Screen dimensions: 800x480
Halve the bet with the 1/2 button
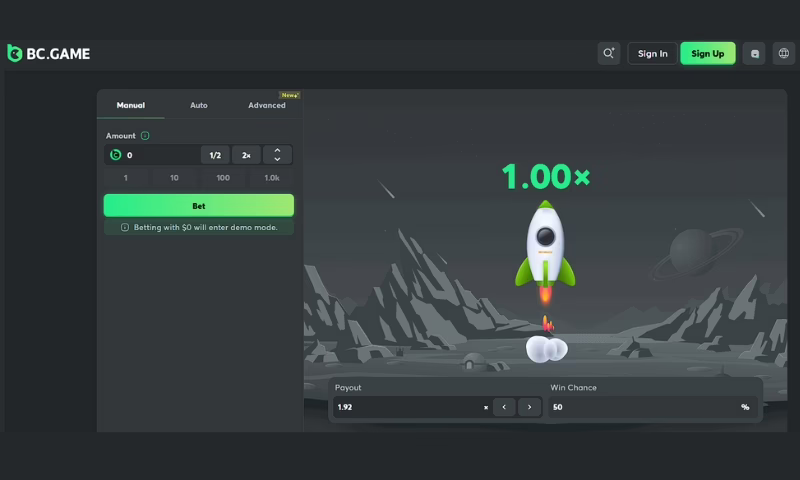(x=215, y=155)
